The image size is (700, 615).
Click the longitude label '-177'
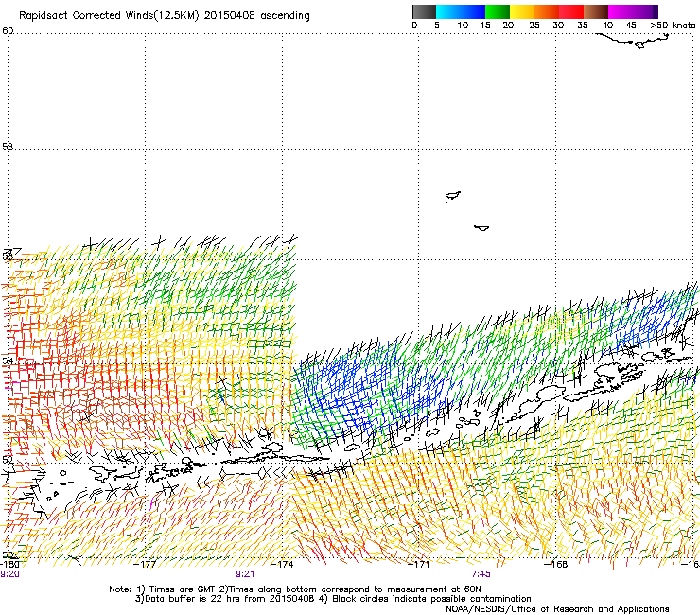tap(145, 565)
